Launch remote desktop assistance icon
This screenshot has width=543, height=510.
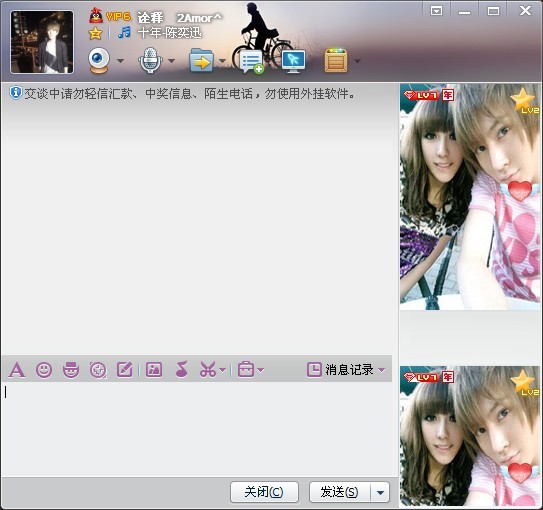click(294, 61)
